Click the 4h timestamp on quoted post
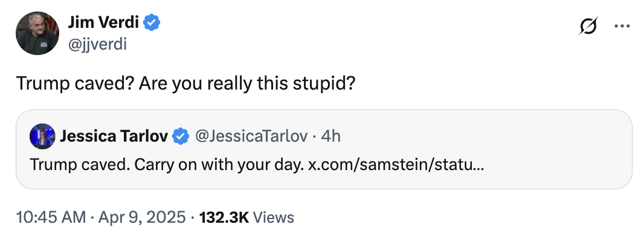The image size is (644, 230). [x=331, y=136]
